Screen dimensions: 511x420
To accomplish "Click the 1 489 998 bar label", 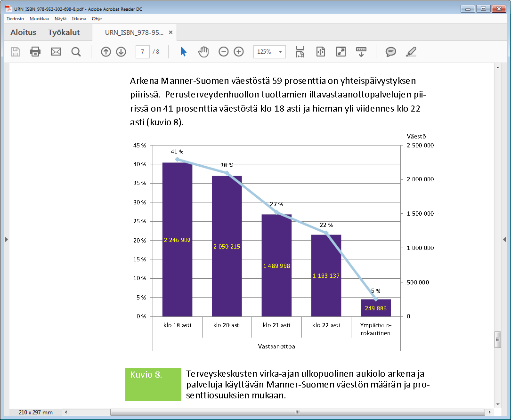I will [276, 266].
